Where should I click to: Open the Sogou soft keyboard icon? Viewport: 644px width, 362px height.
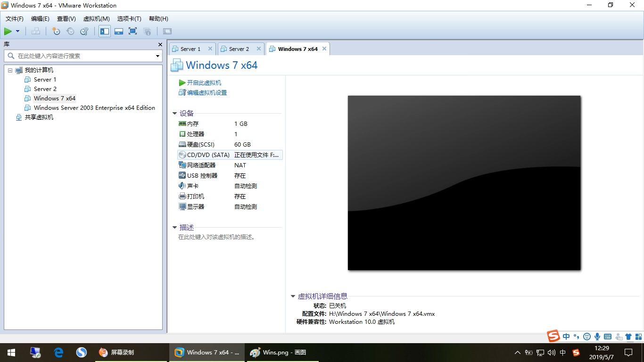pos(608,337)
